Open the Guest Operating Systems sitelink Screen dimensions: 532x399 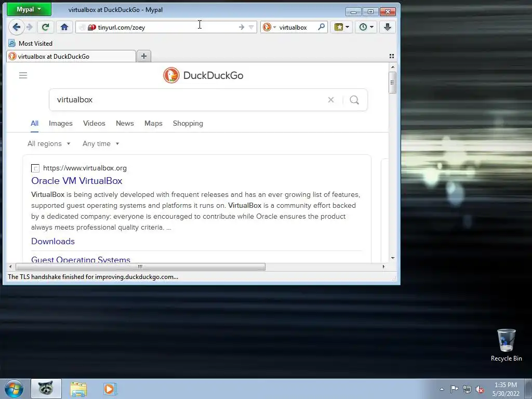click(x=81, y=259)
